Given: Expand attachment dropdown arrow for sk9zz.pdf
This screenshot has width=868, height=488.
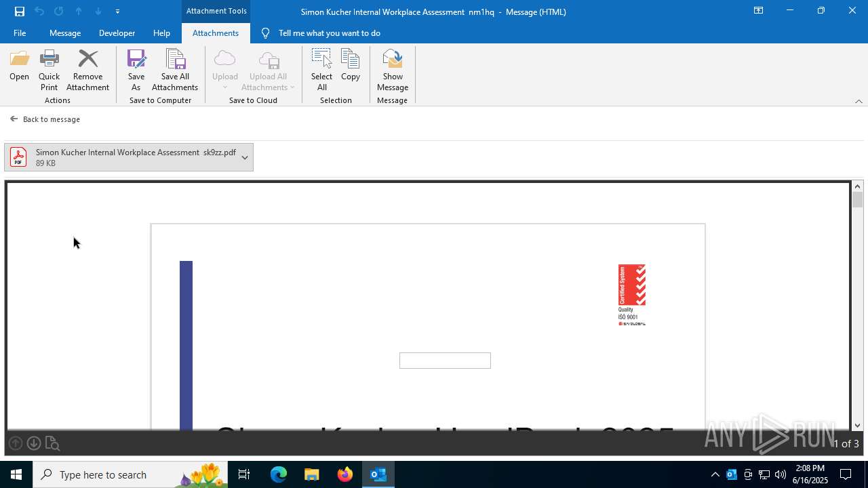Looking at the screenshot, I should (x=245, y=157).
